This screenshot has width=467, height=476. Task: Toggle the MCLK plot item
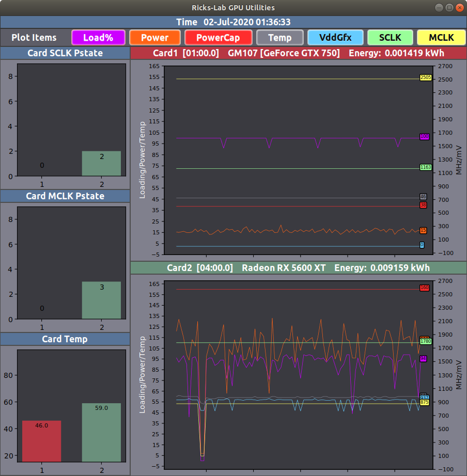point(441,38)
